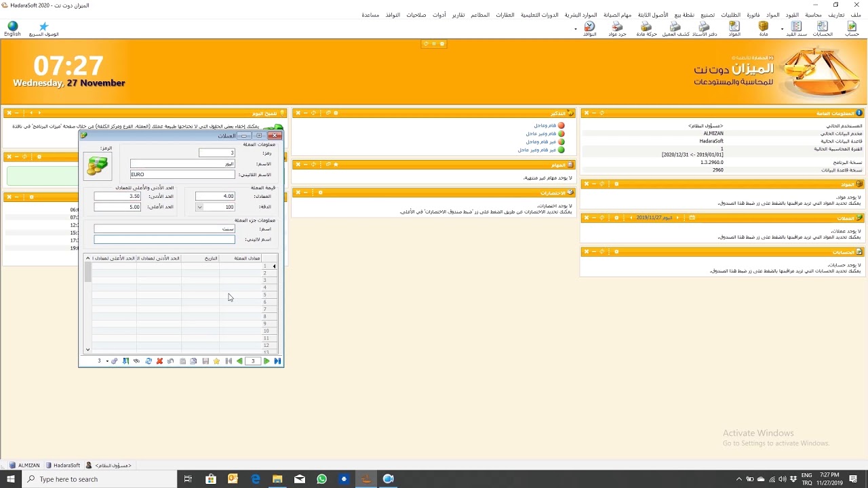Open Windows Start button
Image resolution: width=868 pixels, height=488 pixels.
tap(11, 479)
